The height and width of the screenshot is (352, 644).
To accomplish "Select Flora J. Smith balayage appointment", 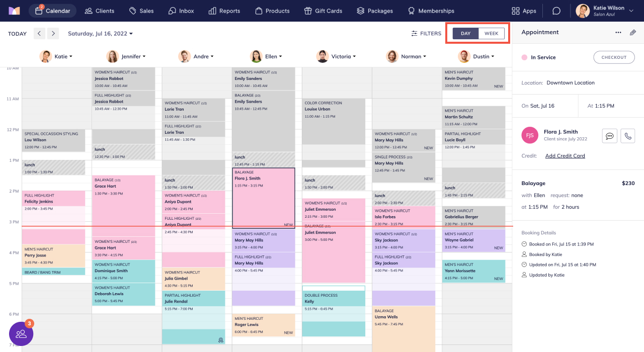I will pyautogui.click(x=264, y=198).
